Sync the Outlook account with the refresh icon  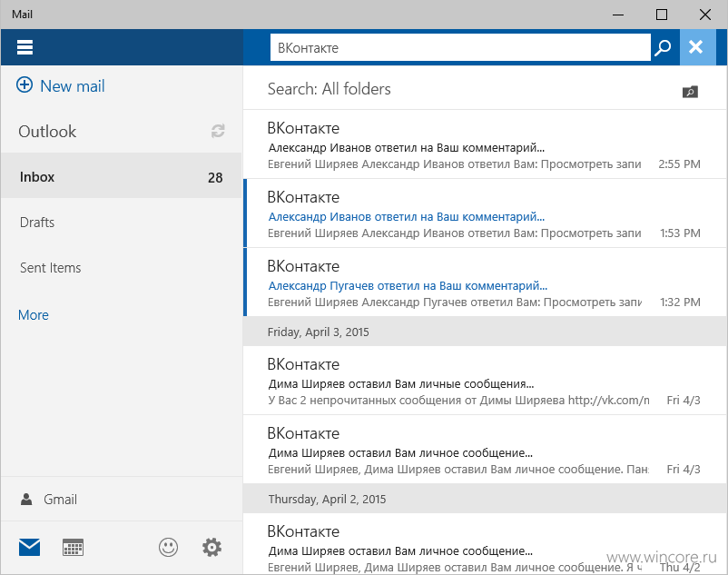point(218,131)
